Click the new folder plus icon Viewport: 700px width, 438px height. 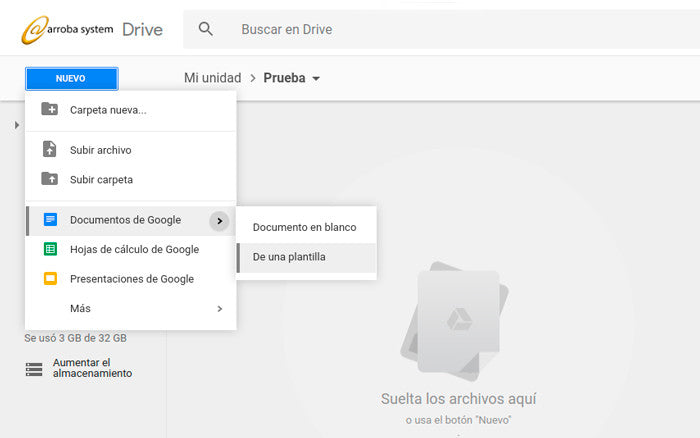(x=50, y=109)
